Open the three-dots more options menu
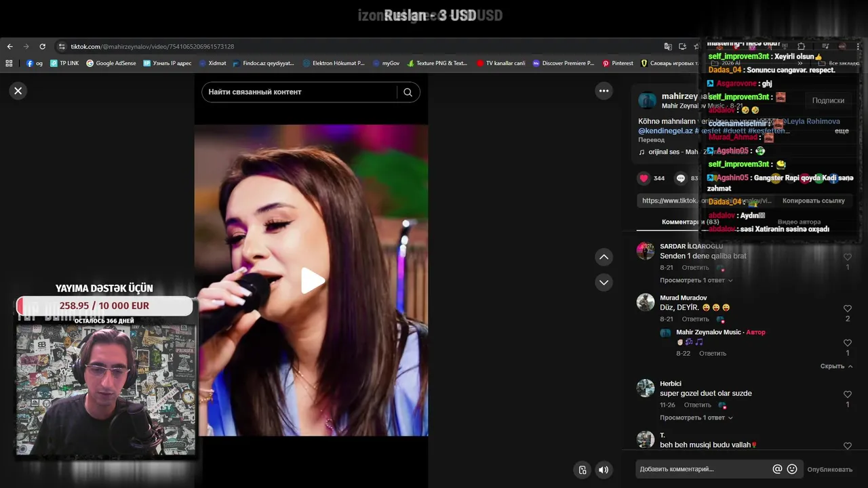Viewport: 868px width, 488px height. (604, 91)
